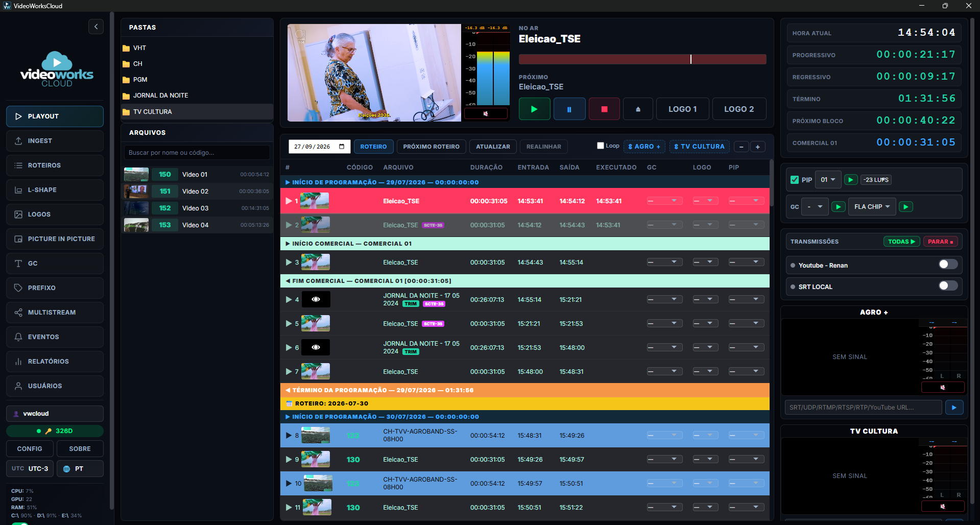
Task: Open the GC number dropdown
Action: point(815,207)
